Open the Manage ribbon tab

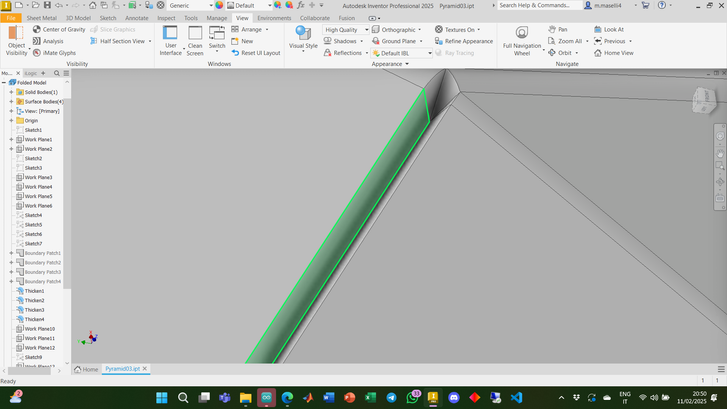[217, 18]
